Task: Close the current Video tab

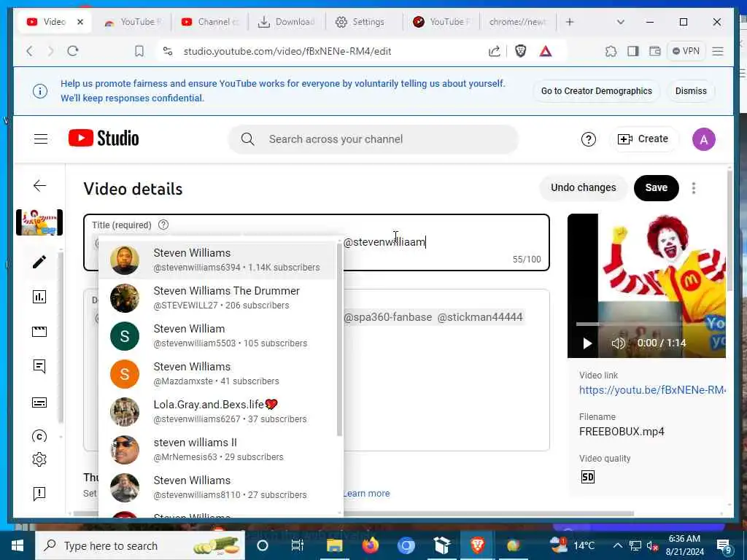Action: [80, 22]
